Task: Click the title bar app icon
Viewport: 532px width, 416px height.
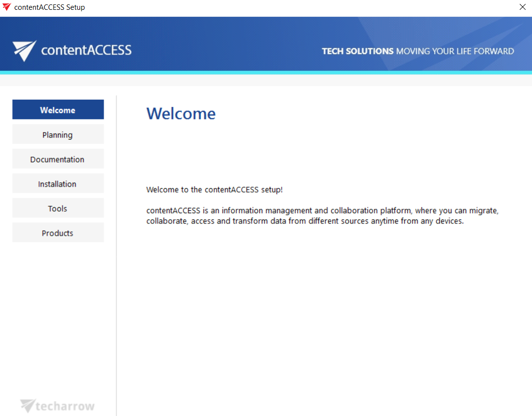Action: pos(6,7)
